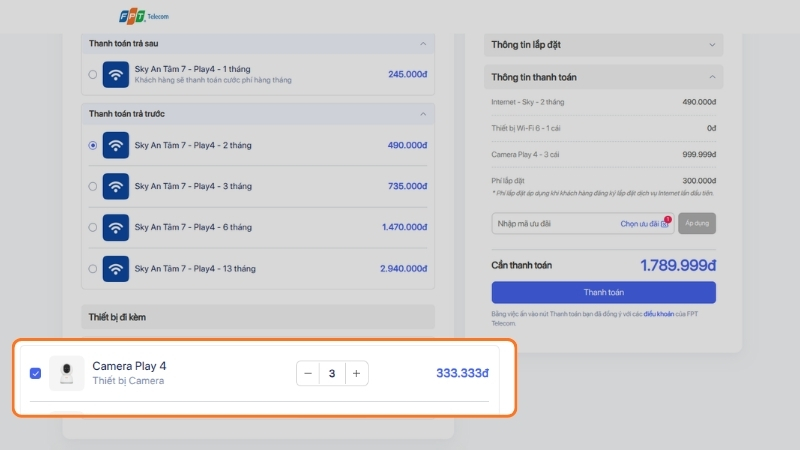Click the 735.000đ price text
The image size is (800, 450).
(x=408, y=186)
